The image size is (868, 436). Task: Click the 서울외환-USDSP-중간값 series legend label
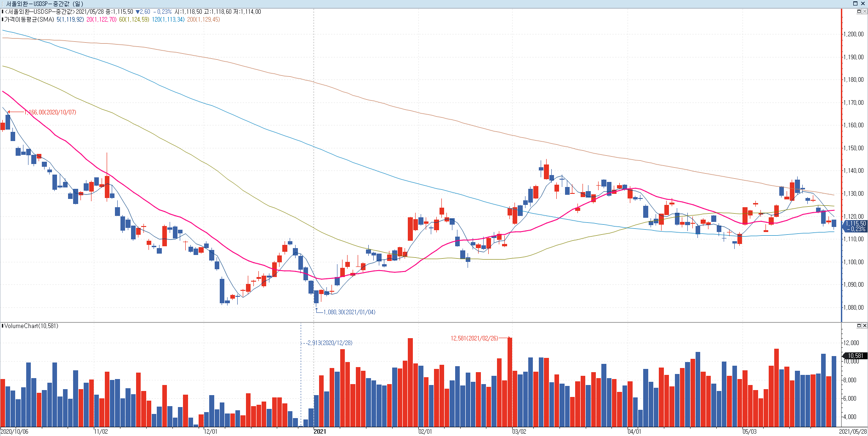(x=40, y=12)
